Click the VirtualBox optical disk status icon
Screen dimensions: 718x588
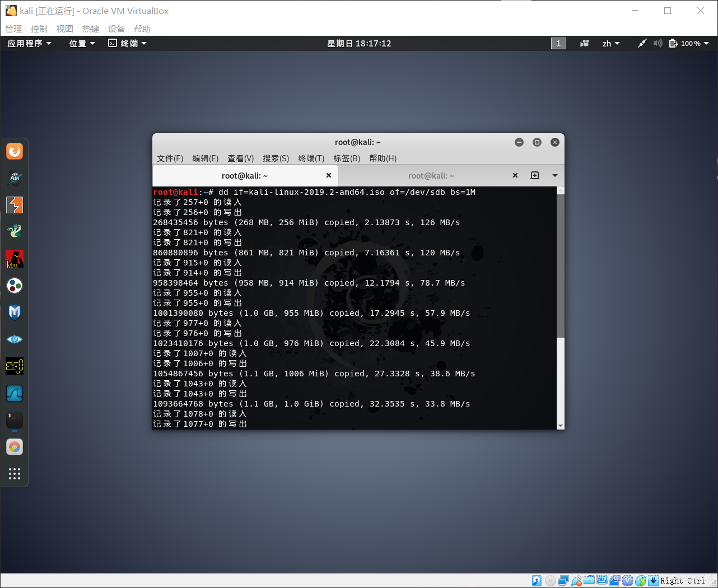(551, 581)
